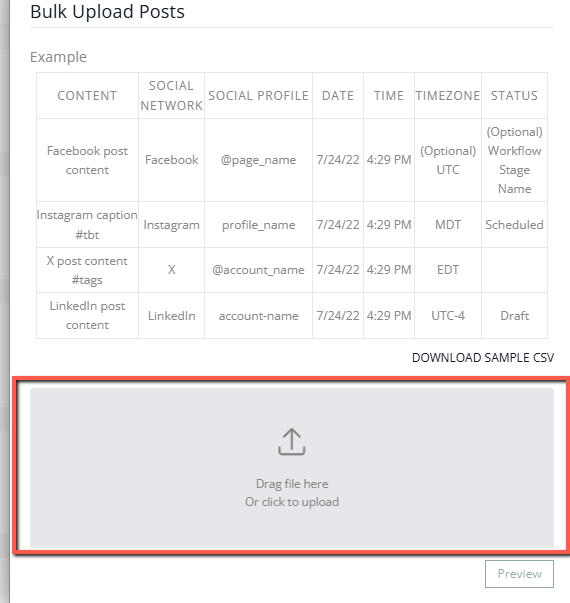
Task: Click the 'Facebook post content' cell
Action: coord(87,160)
